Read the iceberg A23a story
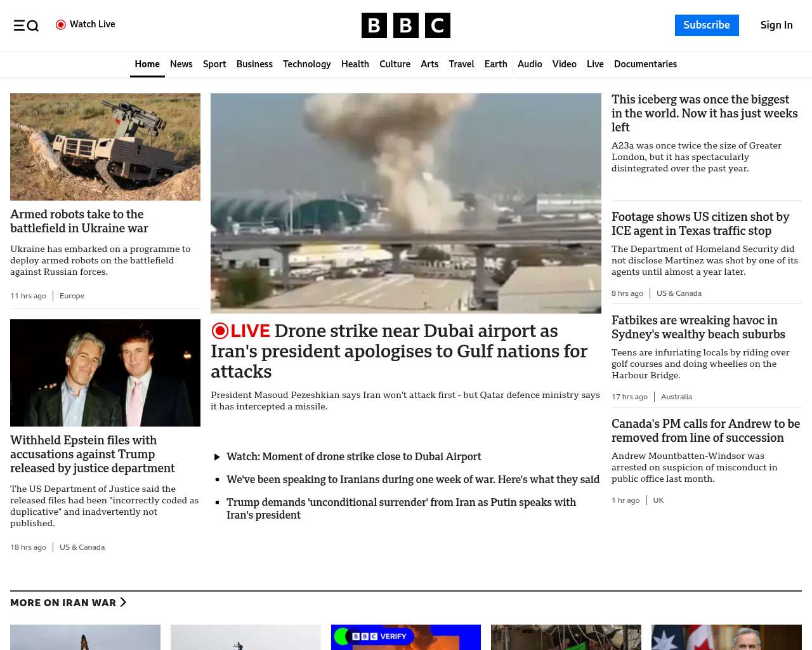Screen dimensions: 812x650 point(704,114)
